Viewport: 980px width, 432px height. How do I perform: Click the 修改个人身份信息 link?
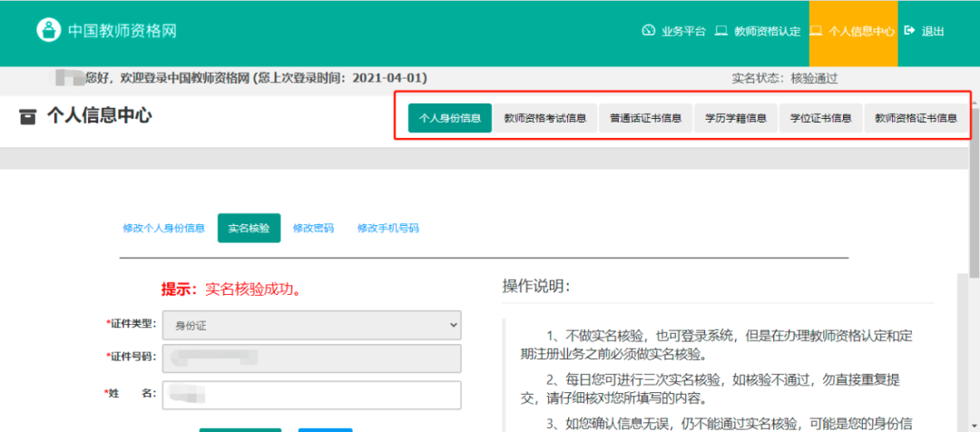pos(163,229)
